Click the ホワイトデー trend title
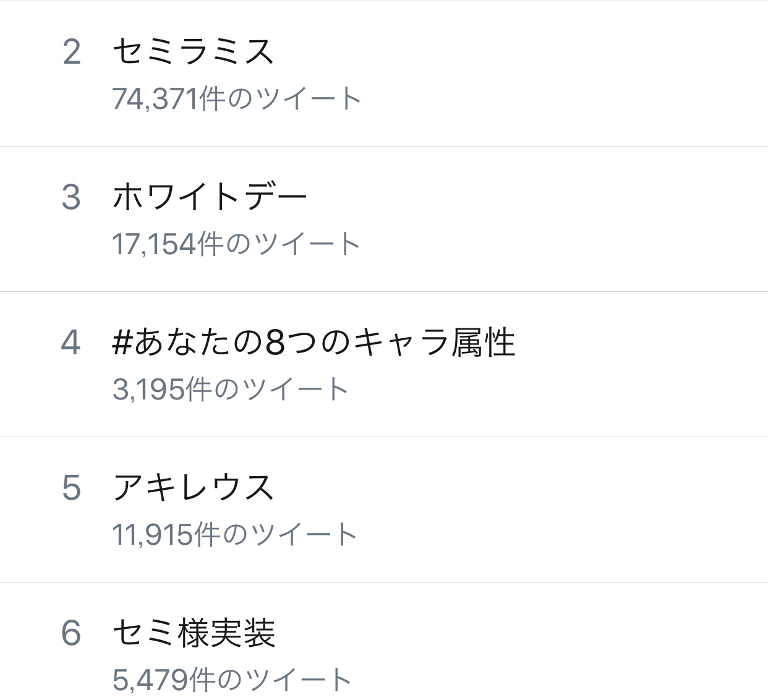The image size is (768, 700). (209, 197)
